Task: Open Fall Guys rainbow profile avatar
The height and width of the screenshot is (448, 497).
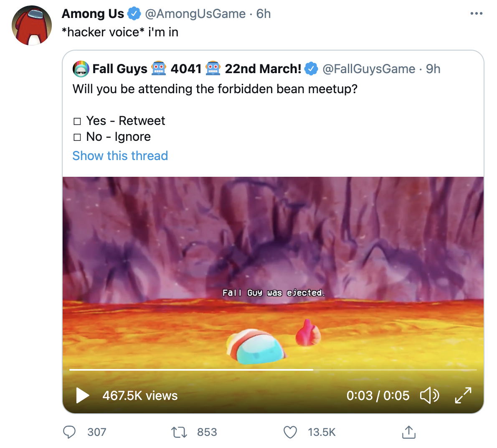Action: (81, 69)
